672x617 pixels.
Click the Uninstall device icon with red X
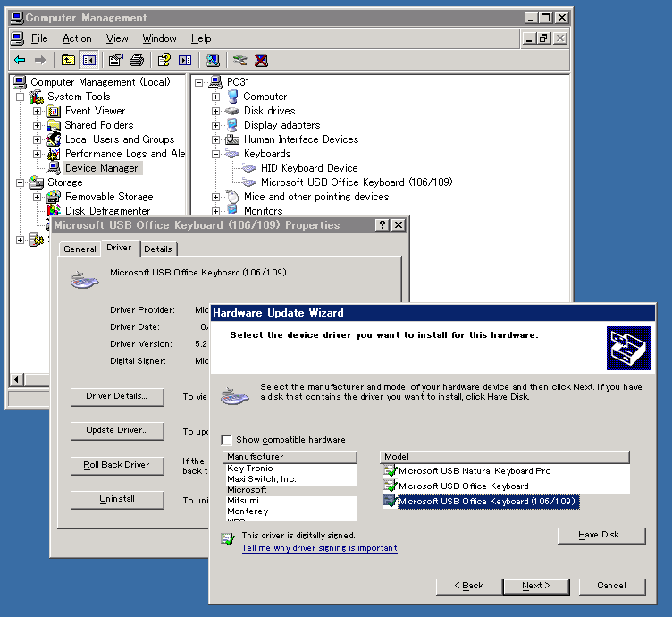click(x=261, y=60)
